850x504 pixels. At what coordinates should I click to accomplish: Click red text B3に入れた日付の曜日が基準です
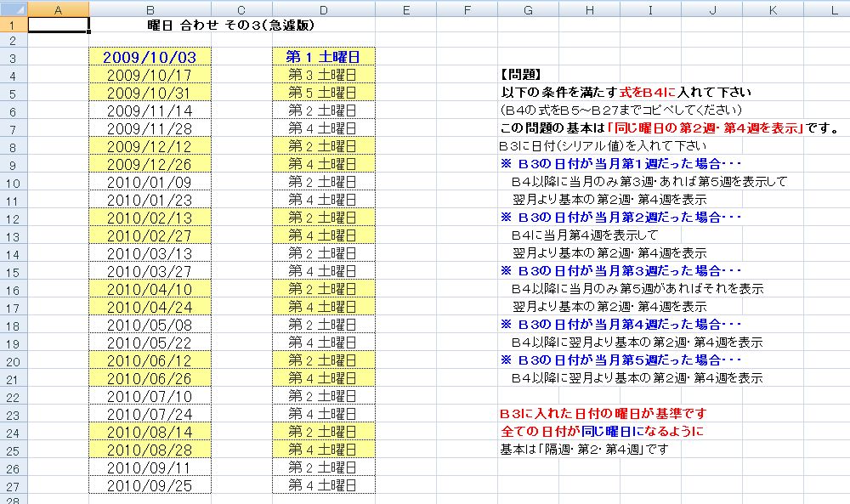point(603,414)
